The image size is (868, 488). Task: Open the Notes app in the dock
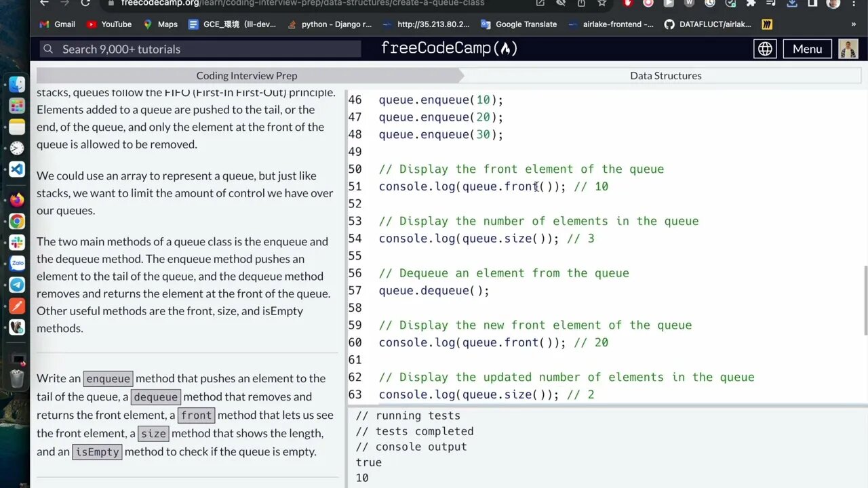17,127
